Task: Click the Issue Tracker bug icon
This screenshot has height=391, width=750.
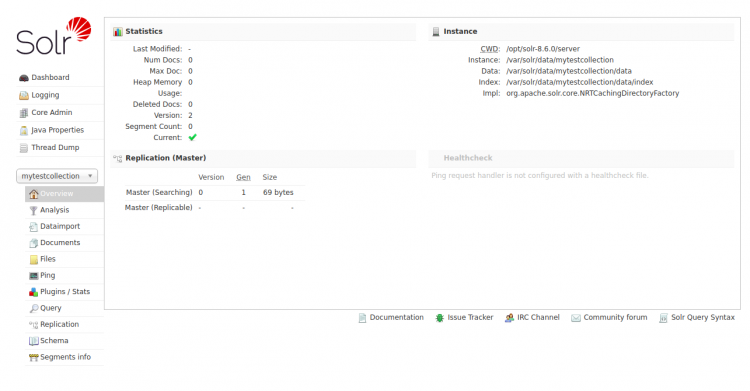Action: (x=440, y=318)
